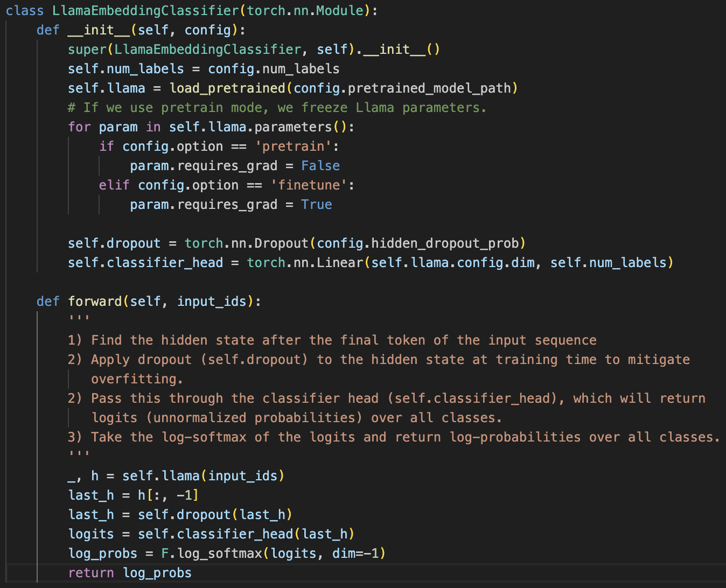Click the 'pretrain' string literal
Screen dimensions: 726x588
tap(294, 146)
